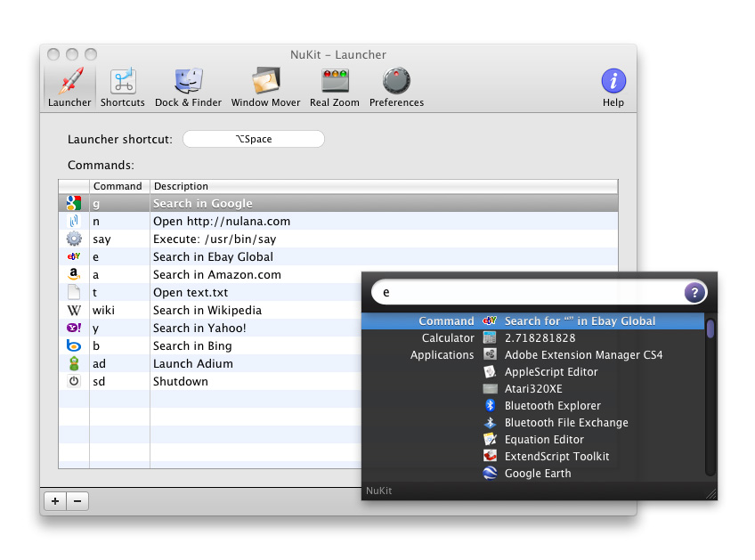Click the gear icon in say row
755x560 pixels.
(x=74, y=239)
